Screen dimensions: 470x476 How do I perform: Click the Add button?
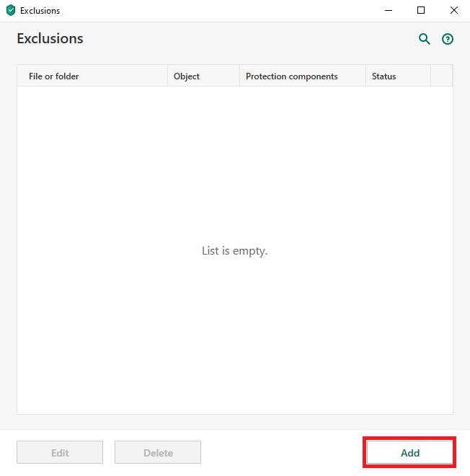coord(409,453)
